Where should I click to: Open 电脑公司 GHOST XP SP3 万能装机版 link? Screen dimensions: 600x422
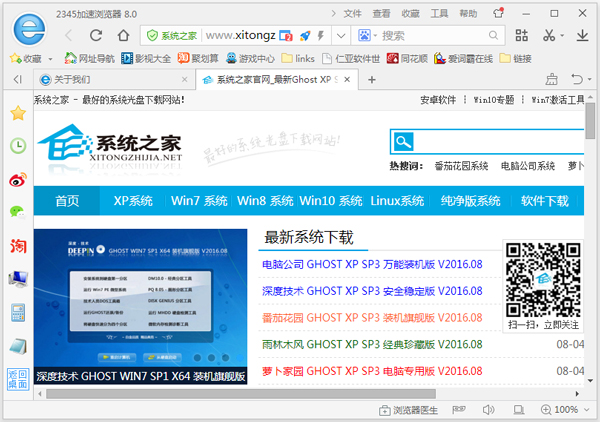371,264
